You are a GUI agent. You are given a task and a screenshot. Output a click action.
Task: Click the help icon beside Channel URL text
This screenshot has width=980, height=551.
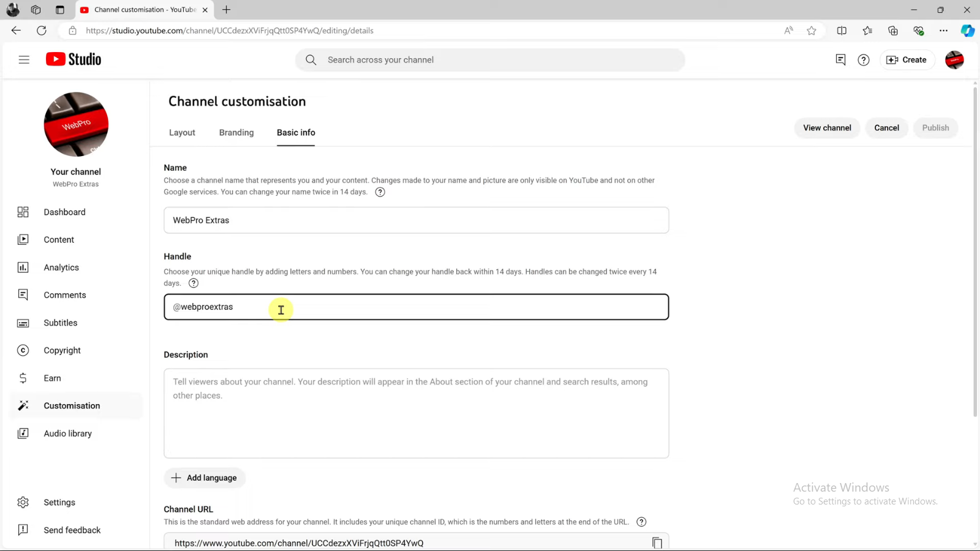(x=641, y=522)
